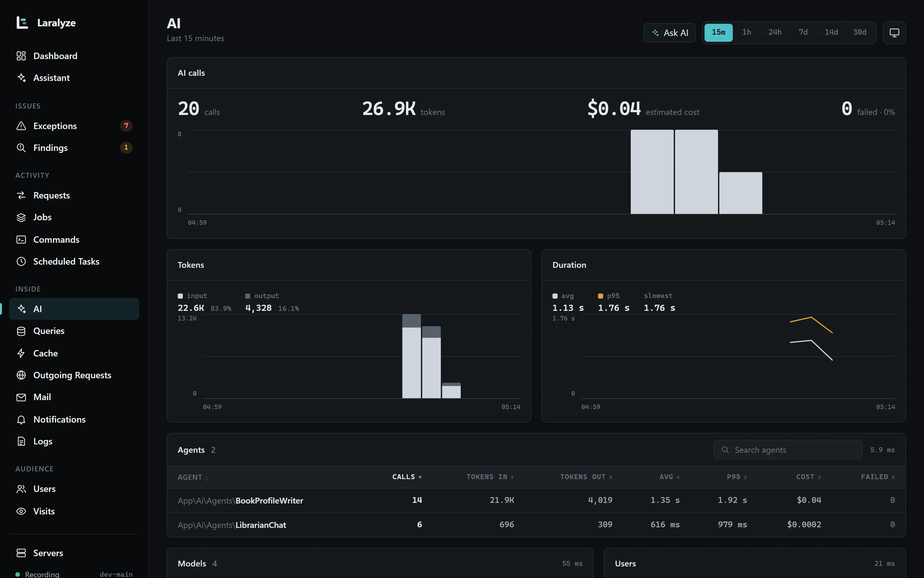This screenshot has height=578, width=924.
Task: Open Outgoing Requests via globe icon
Action: [21, 375]
